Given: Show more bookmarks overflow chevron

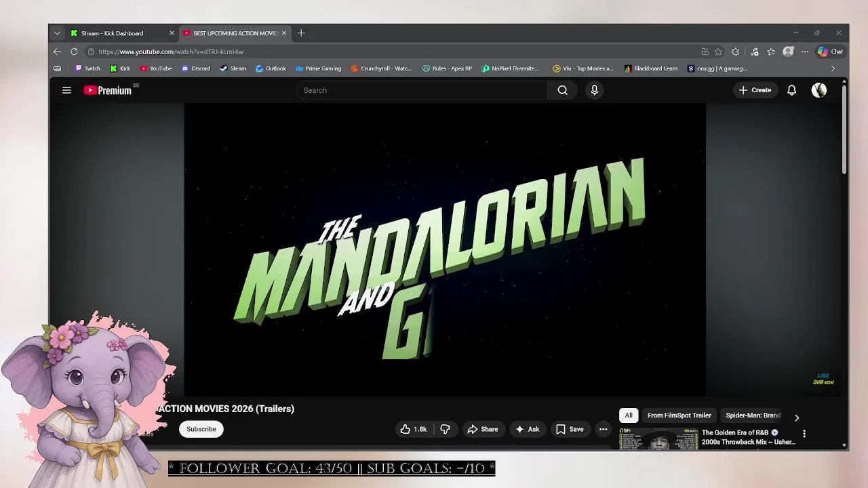Looking at the screenshot, I should click(833, 68).
